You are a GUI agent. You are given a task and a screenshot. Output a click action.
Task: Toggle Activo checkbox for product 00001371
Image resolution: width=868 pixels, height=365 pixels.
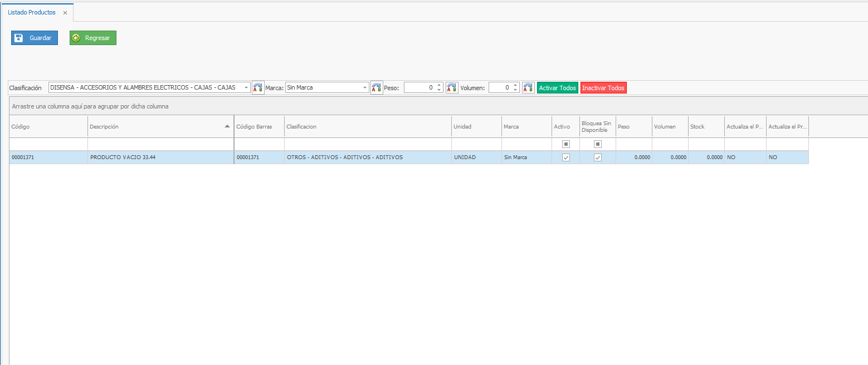[x=566, y=157]
